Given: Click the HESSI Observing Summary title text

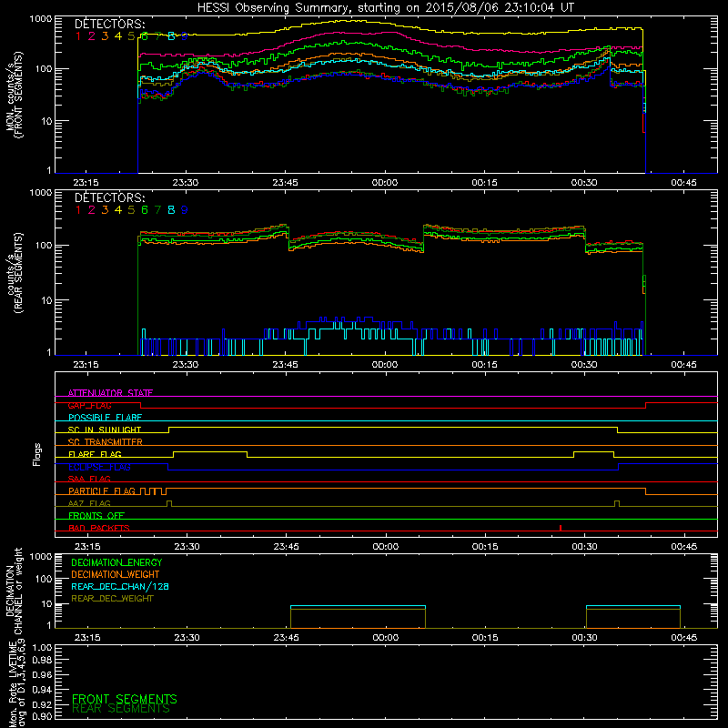Looking at the screenshot, I should tap(386, 7).
